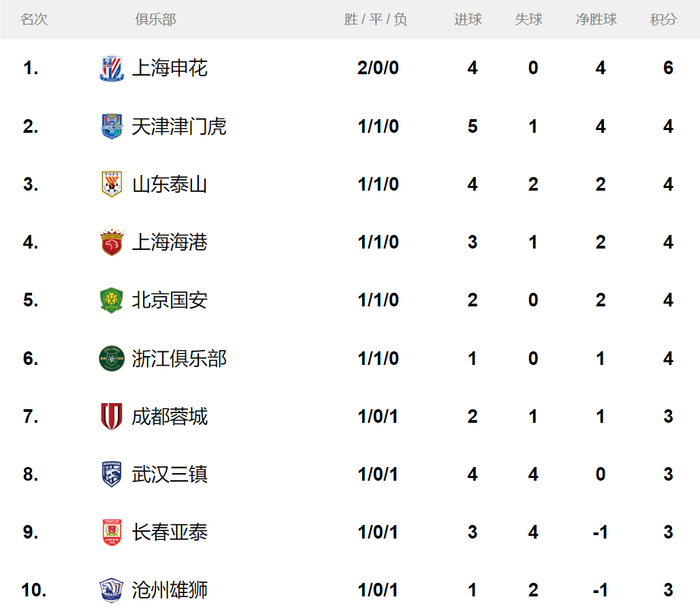Click the Zhejiang club round logo

[x=111, y=358]
